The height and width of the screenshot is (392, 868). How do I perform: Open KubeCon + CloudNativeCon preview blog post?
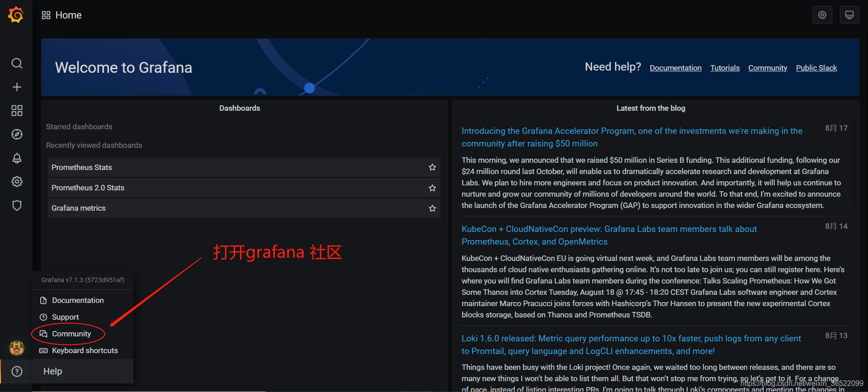point(609,235)
